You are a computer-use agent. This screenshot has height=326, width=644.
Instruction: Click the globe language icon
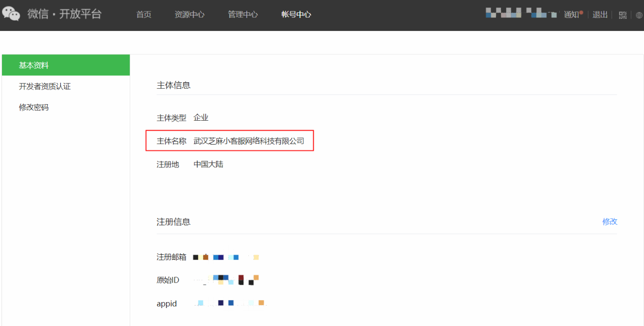639,15
